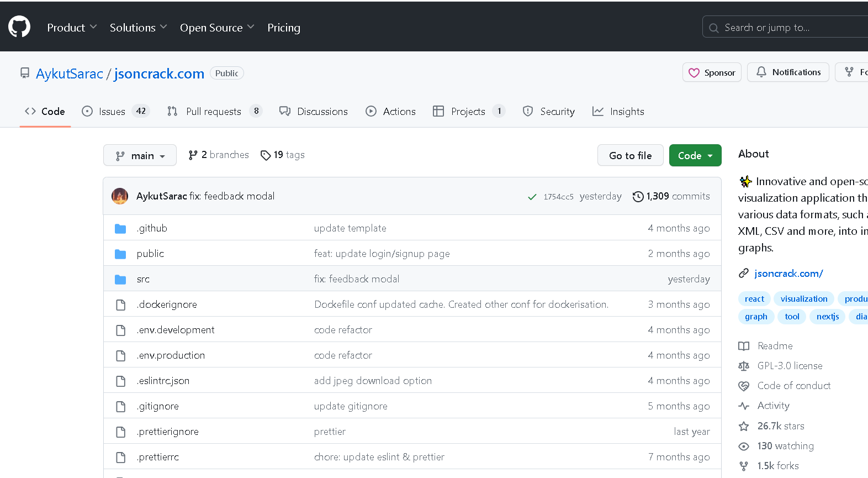Expand the Solutions navigation menu
The image size is (868, 478).
tap(138, 28)
